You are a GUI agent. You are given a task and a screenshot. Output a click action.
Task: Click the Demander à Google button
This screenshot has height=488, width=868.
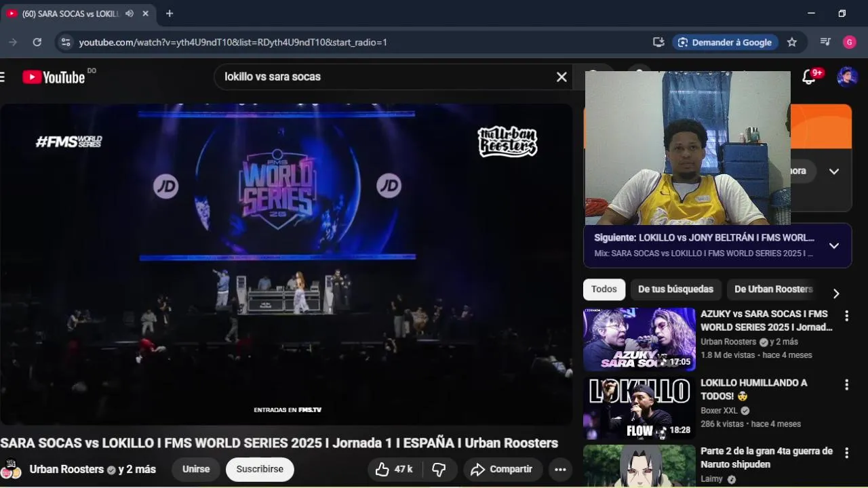click(x=725, y=42)
